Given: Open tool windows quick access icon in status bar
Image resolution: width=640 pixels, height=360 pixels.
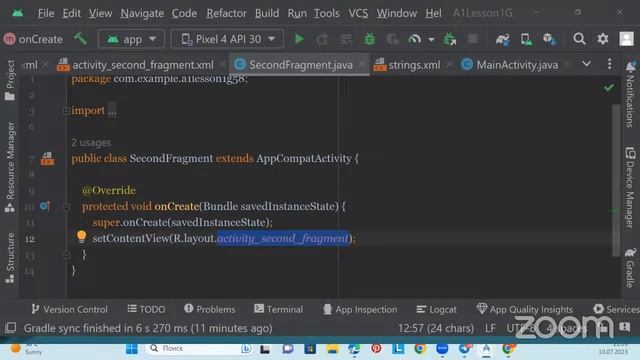Looking at the screenshot, I should [11, 328].
